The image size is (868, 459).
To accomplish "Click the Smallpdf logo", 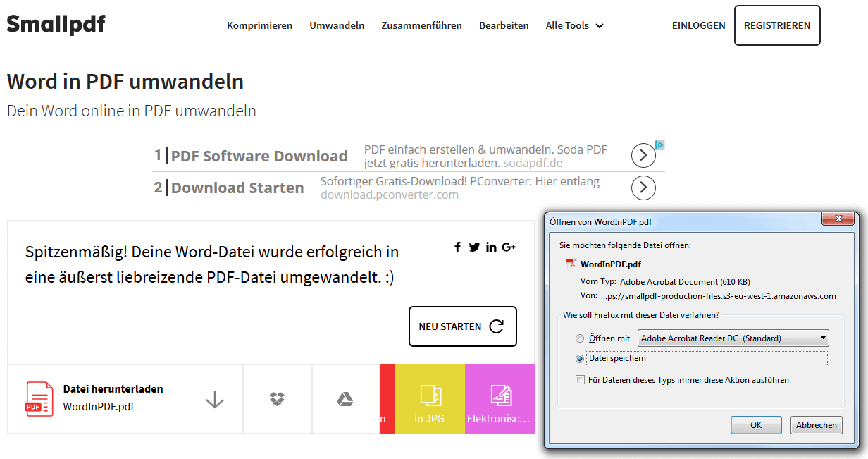I will click(x=56, y=25).
